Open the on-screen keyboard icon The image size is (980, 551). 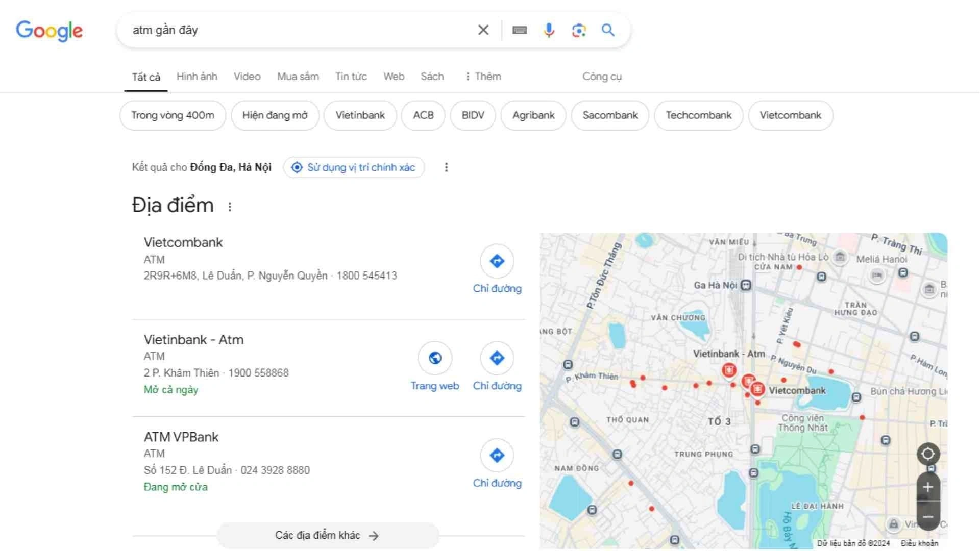click(x=520, y=30)
